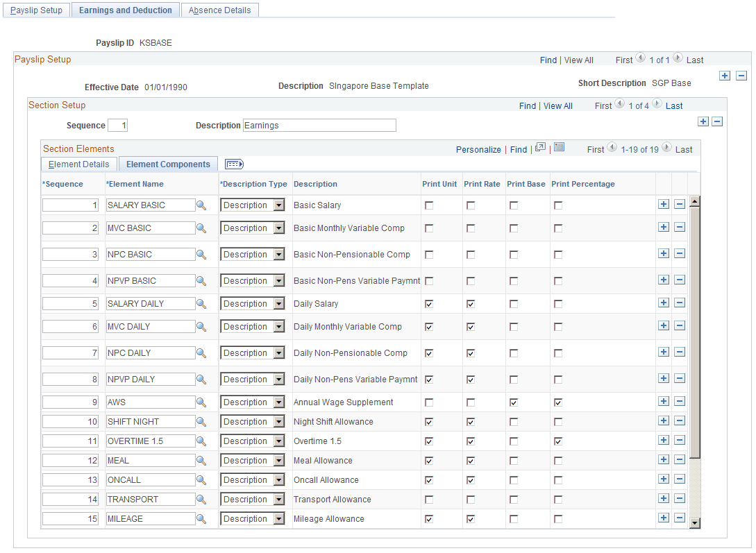Download the Section Elements grid to spreadsheet
Viewport: 756px width, 553px height.
(x=560, y=148)
